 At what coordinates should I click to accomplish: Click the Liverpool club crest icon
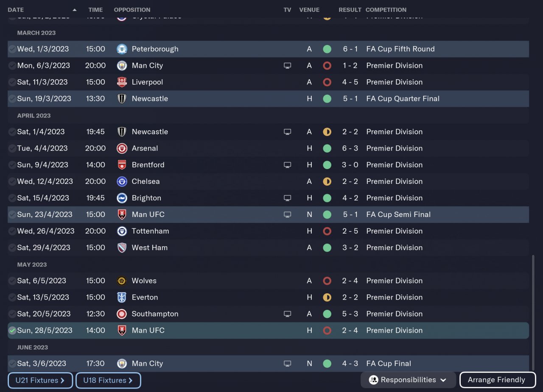click(122, 82)
